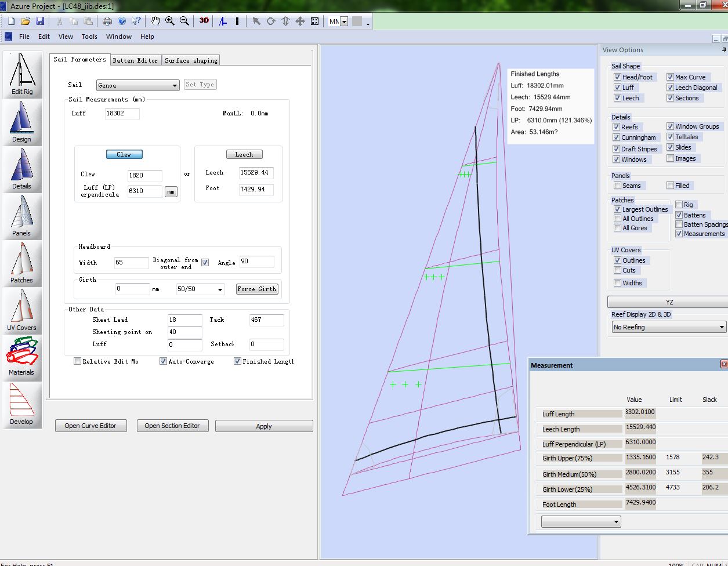Switch to the Batten Editor tab
728x566 pixels.
[x=135, y=60]
